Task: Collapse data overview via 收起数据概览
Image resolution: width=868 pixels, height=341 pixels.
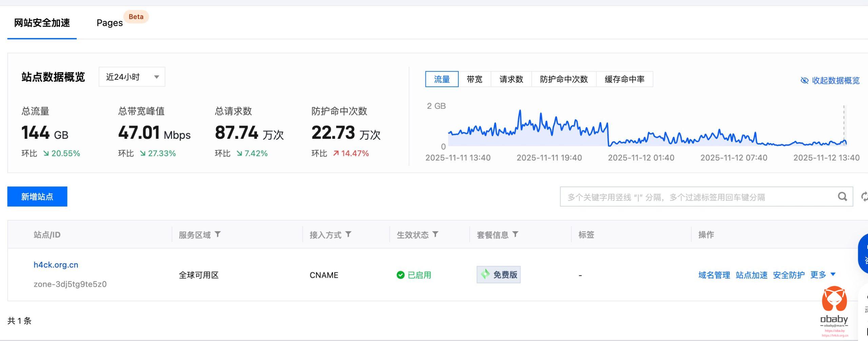Action: click(x=830, y=80)
